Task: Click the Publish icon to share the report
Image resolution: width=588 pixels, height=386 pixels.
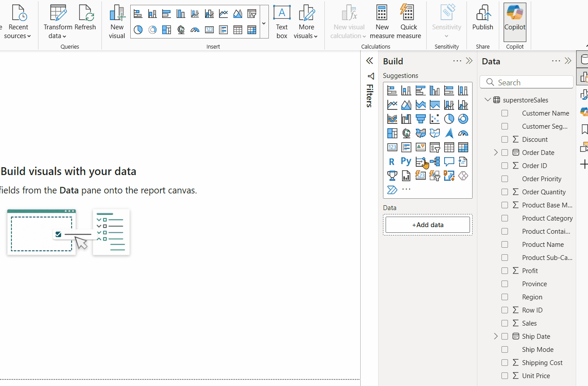Action: [x=483, y=18]
